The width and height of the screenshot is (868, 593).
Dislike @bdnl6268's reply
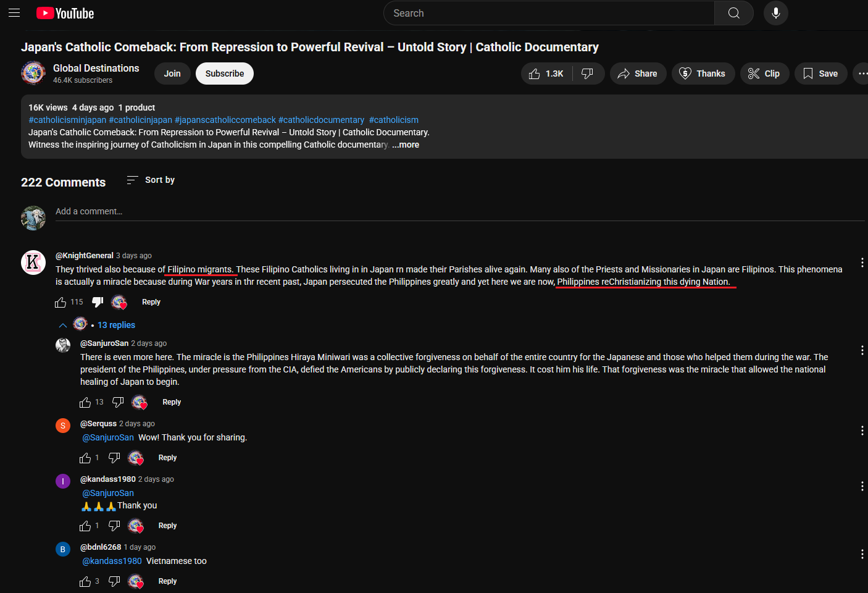pyautogui.click(x=114, y=581)
